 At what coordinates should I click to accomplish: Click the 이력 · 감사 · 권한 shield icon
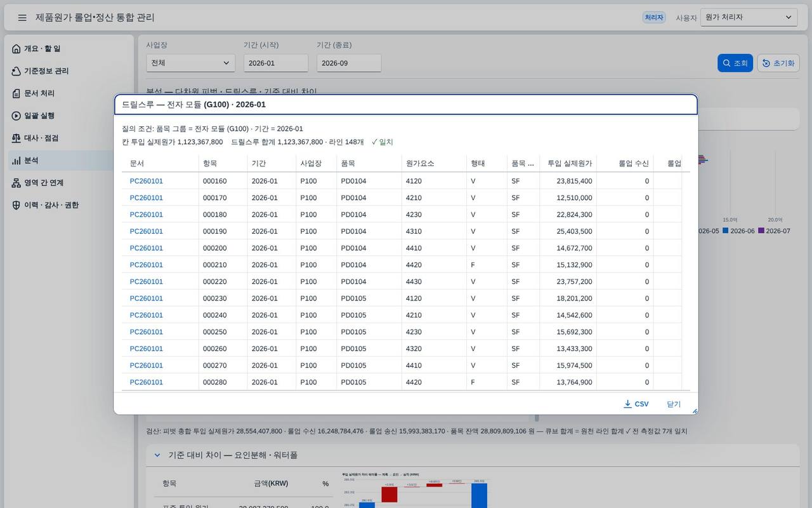coord(16,205)
